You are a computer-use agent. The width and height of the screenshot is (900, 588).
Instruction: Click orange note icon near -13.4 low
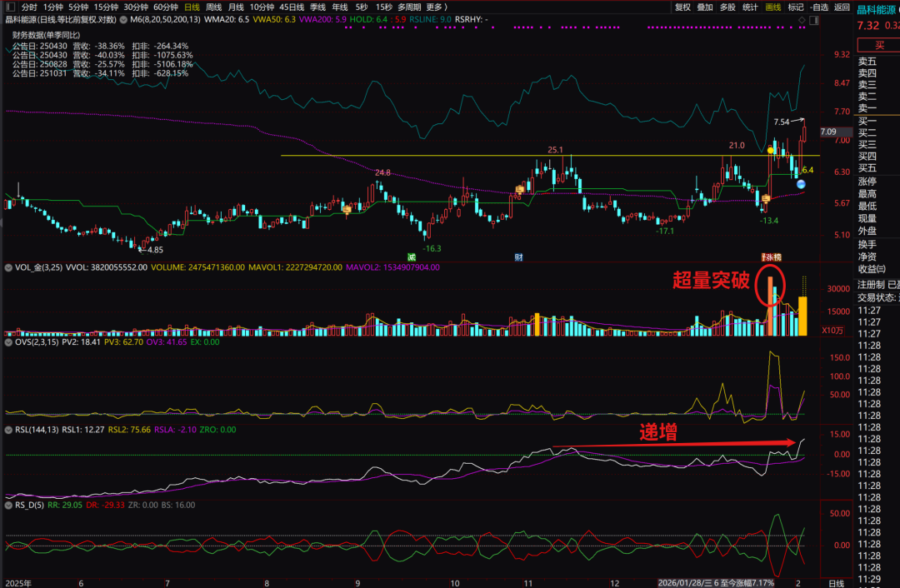coord(766,198)
